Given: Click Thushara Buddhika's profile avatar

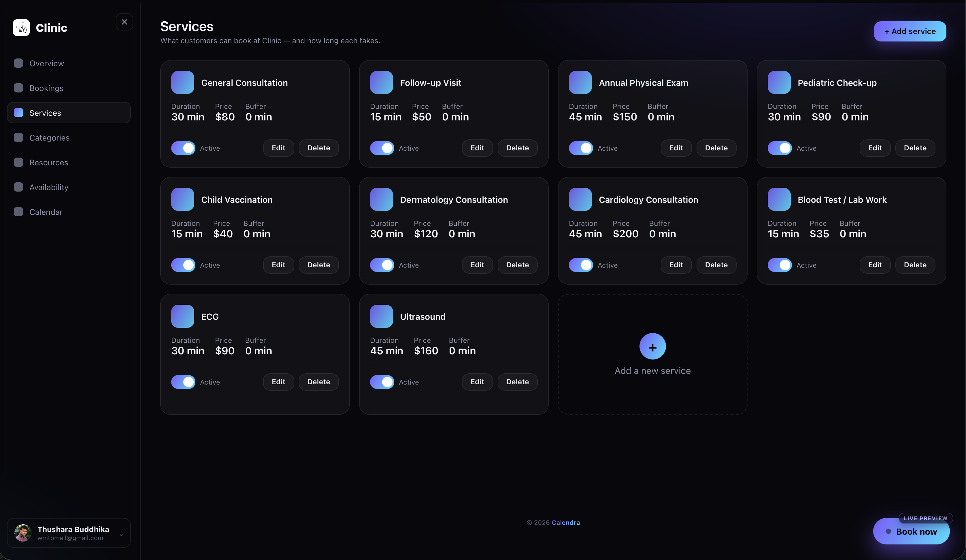Looking at the screenshot, I should tap(23, 533).
